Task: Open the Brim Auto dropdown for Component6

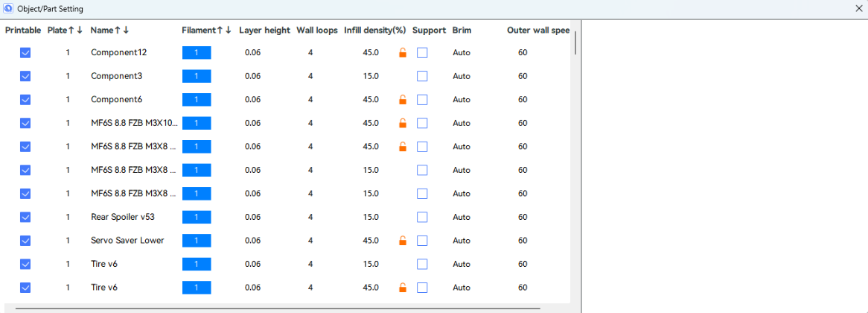Action: (462, 100)
